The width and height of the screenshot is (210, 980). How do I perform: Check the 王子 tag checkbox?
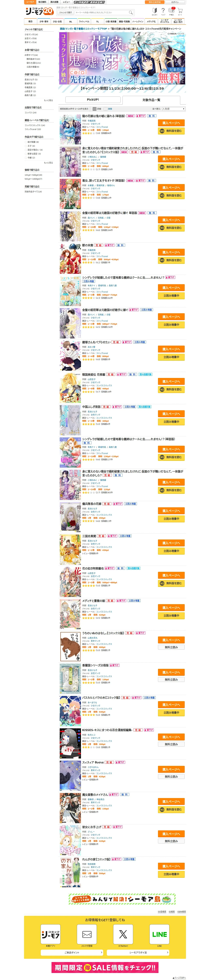click(26, 146)
